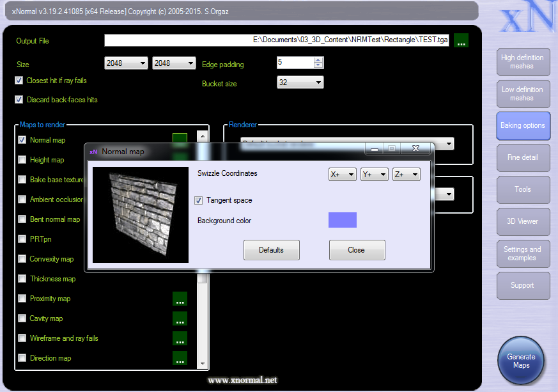Open Renderer dropdown arrow
The height and width of the screenshot is (392, 558).
click(449, 144)
